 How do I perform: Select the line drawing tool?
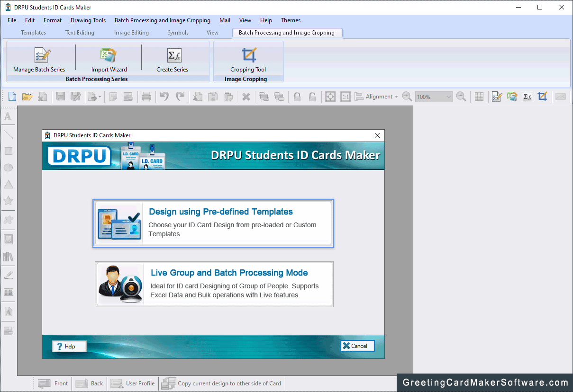point(8,134)
